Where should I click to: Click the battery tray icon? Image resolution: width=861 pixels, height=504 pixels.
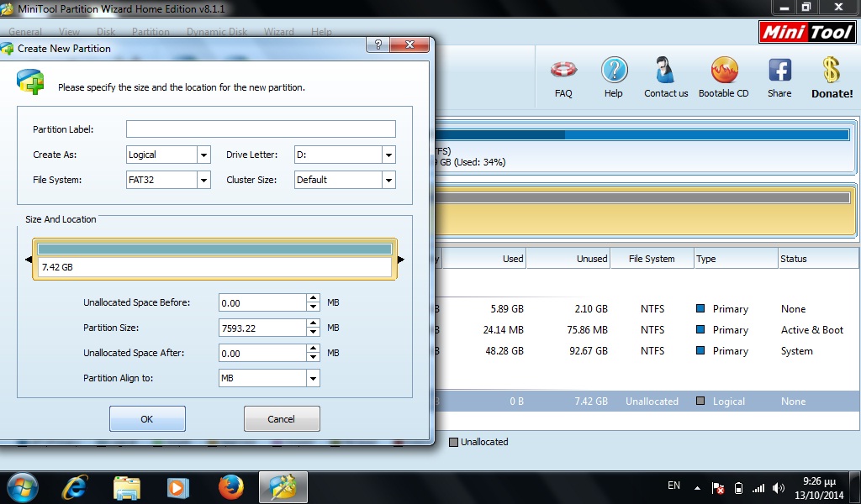click(x=738, y=487)
